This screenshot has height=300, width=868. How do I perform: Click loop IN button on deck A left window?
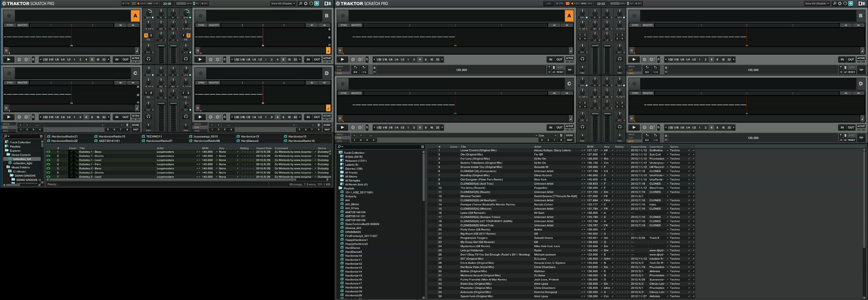click(x=117, y=59)
